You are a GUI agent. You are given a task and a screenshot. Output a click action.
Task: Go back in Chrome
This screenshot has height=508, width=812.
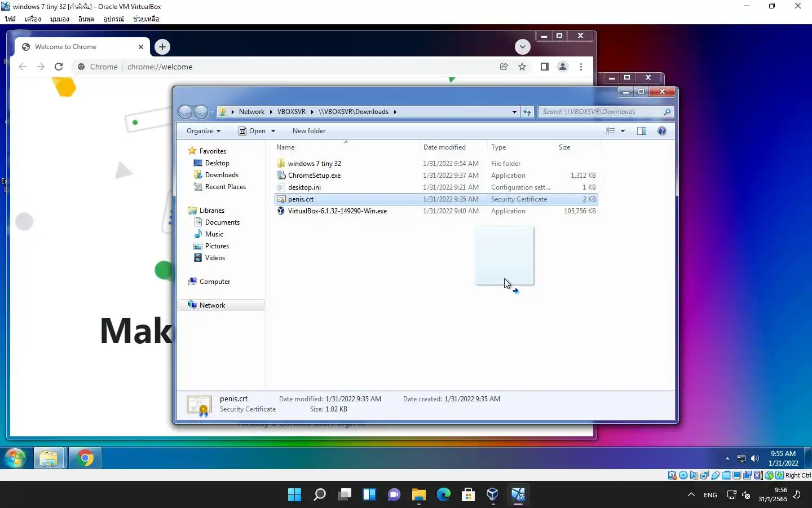(x=23, y=67)
